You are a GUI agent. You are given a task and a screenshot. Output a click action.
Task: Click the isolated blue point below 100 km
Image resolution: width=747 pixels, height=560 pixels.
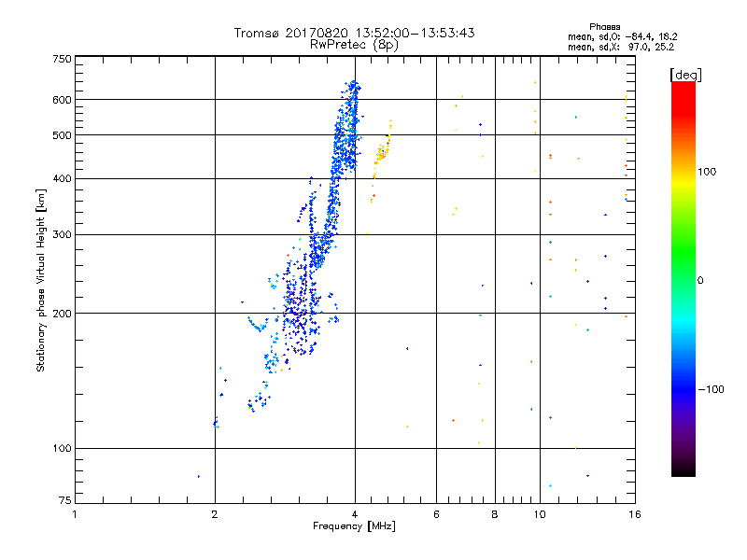(199, 476)
